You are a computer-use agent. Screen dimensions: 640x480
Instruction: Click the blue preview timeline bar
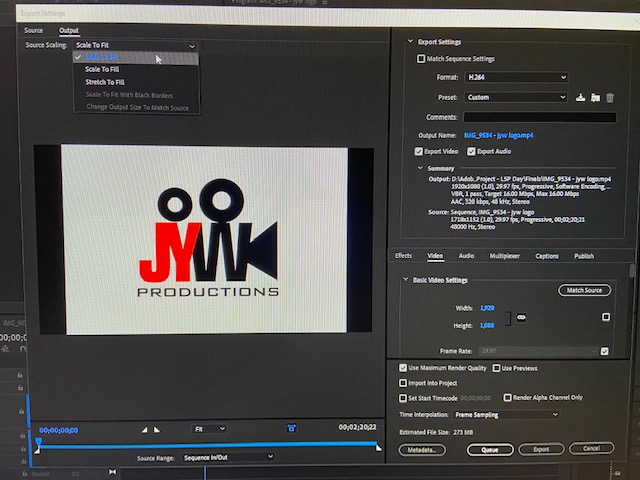[208, 444]
